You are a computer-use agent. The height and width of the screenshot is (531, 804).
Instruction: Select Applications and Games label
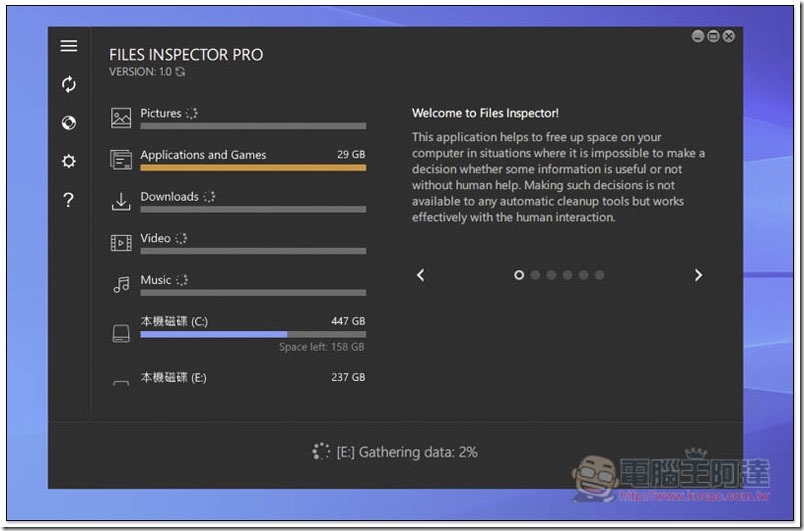pyautogui.click(x=203, y=155)
